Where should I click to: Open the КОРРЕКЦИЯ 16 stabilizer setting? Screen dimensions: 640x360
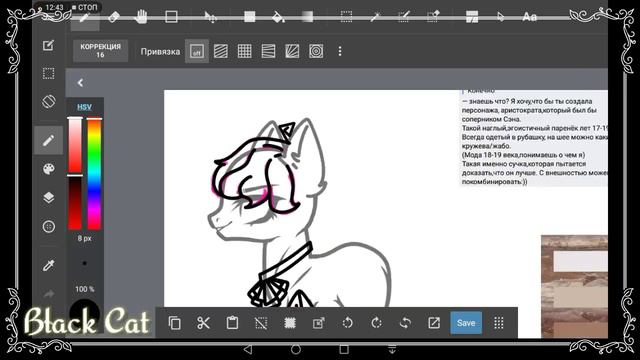pos(100,51)
